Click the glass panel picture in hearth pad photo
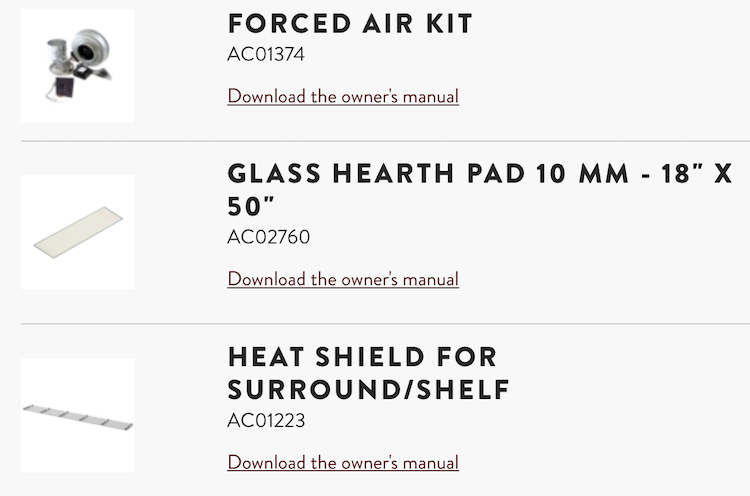Viewport: 750px width, 496px height. coord(78,232)
